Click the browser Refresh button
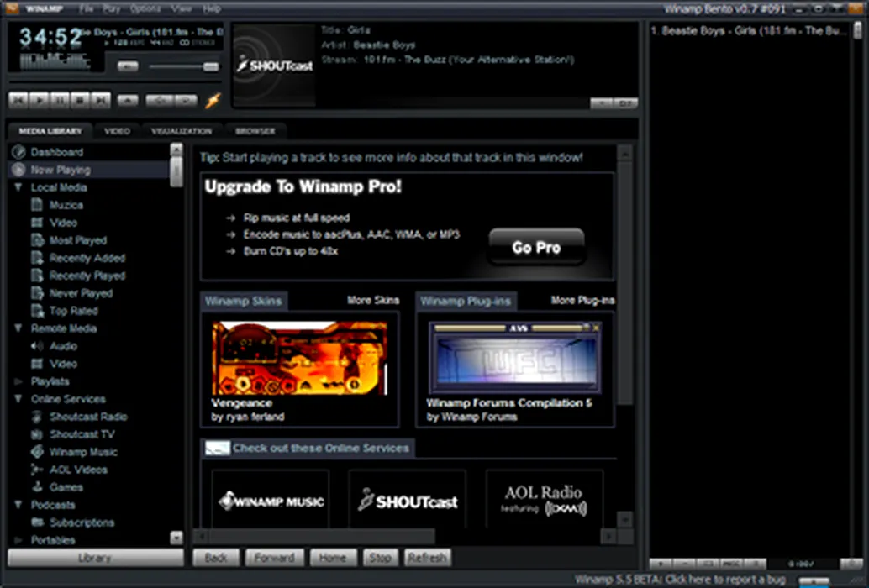This screenshot has width=869, height=588. tap(427, 558)
